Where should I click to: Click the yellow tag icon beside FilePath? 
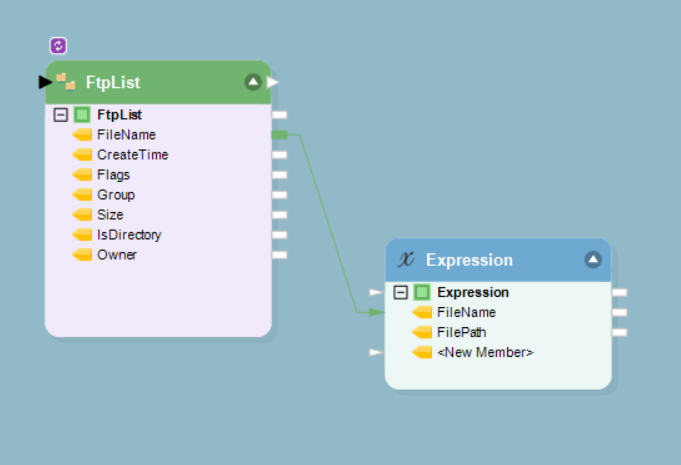[x=422, y=333]
